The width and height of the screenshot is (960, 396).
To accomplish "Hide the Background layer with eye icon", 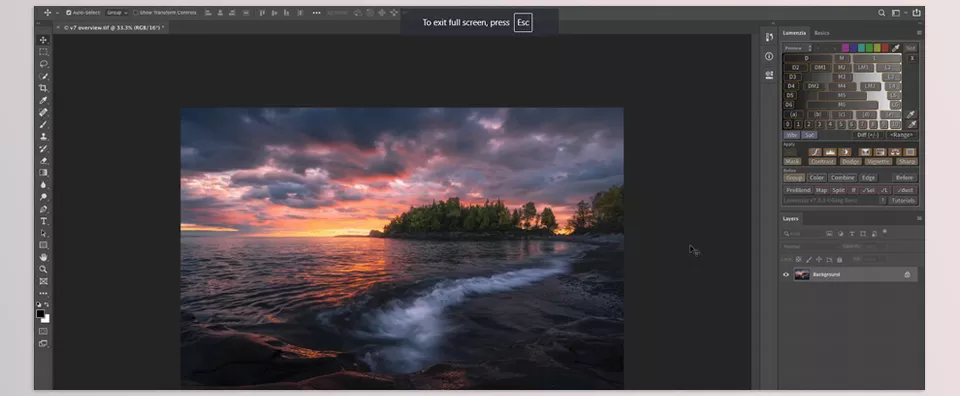I will (x=786, y=275).
